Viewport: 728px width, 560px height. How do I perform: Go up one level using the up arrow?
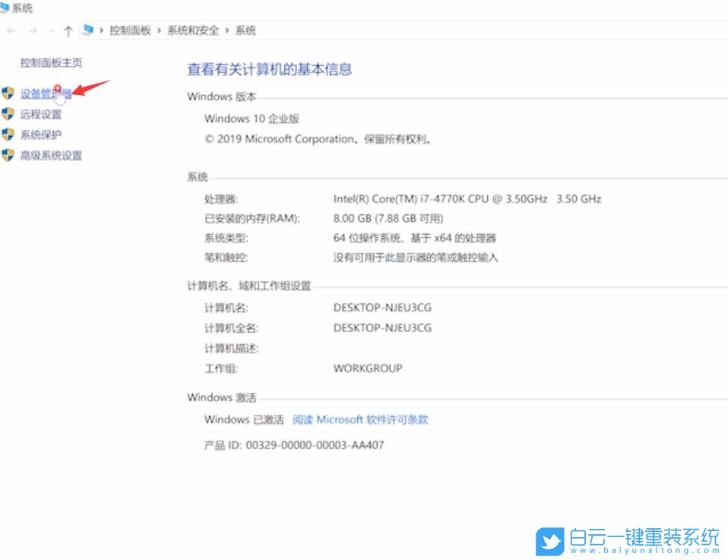click(70, 30)
